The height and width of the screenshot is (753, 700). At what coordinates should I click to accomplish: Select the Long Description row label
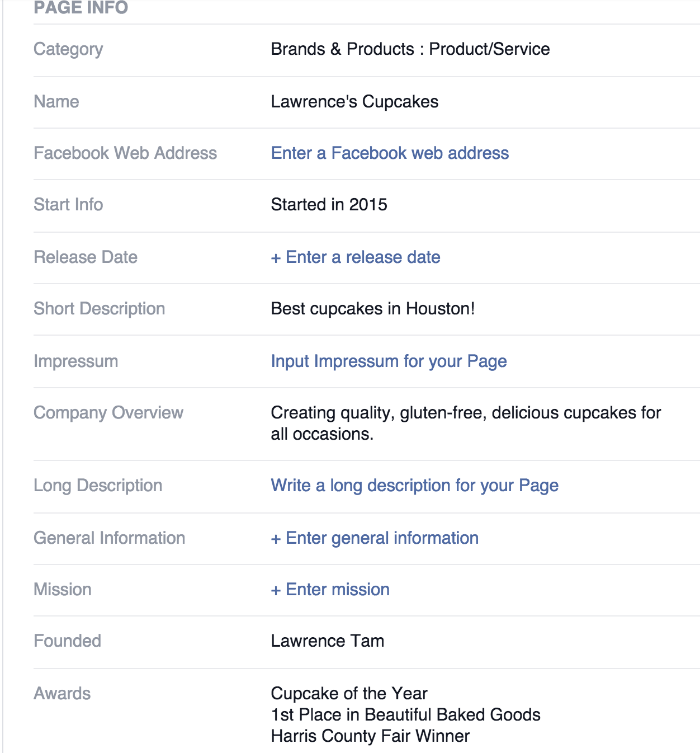[x=98, y=486]
